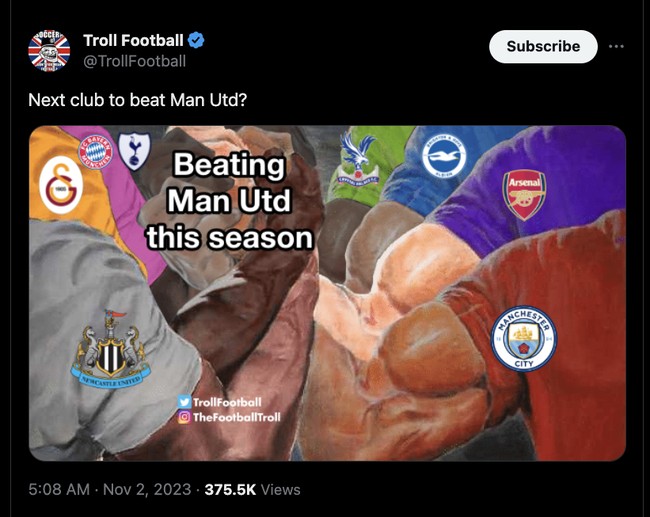Click the Troll Football profile avatar
Screen dimensions: 650x517
coord(49,50)
